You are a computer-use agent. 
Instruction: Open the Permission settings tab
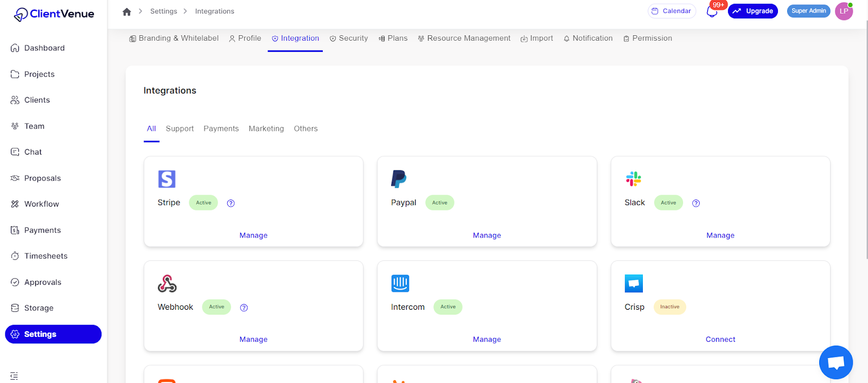point(648,39)
